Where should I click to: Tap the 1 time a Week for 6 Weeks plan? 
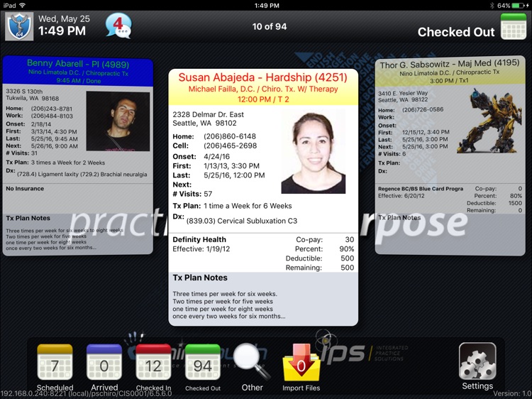tap(248, 206)
